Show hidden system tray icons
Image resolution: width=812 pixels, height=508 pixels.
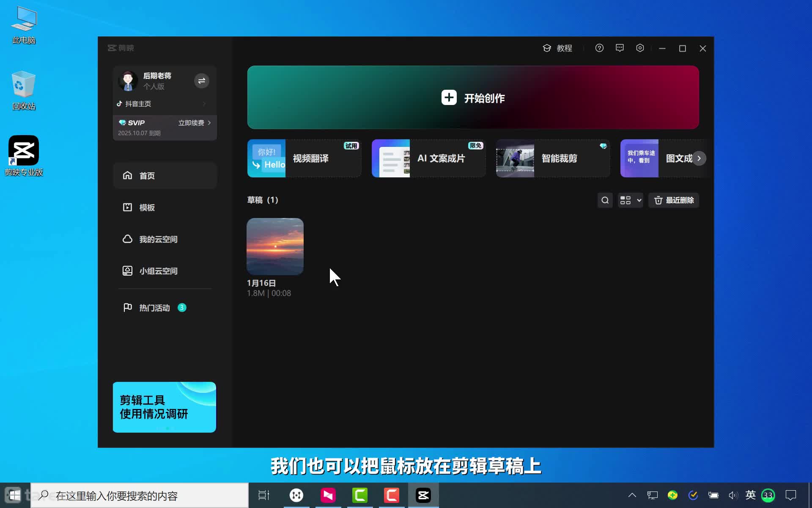coord(632,495)
